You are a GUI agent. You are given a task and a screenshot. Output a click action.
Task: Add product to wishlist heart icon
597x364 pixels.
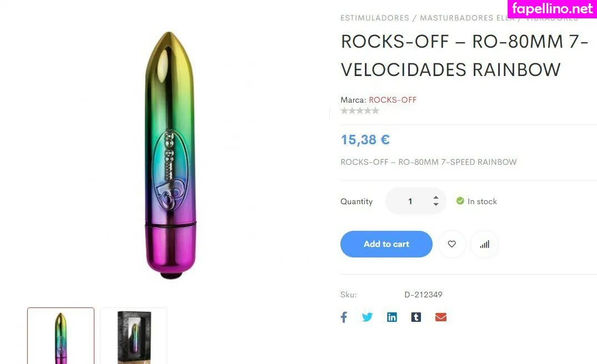pyautogui.click(x=452, y=244)
